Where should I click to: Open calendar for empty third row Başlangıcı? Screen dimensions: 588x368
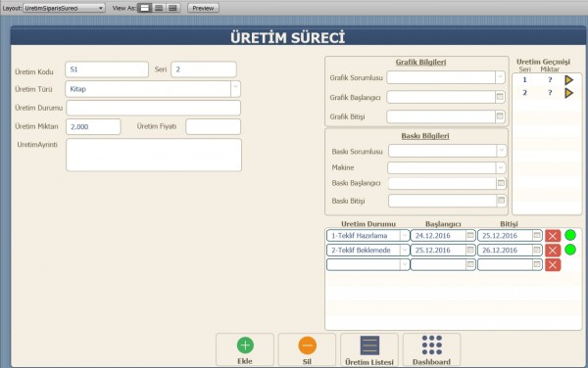470,264
